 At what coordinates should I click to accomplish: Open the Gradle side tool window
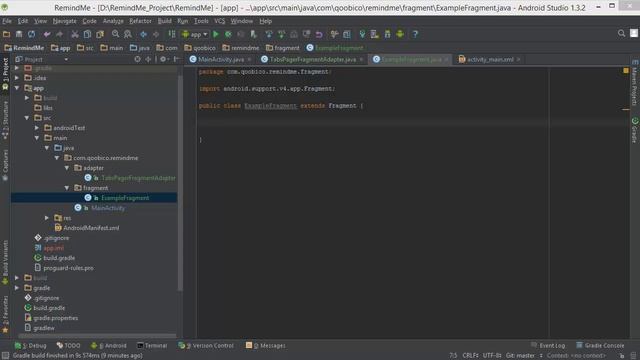[635, 131]
